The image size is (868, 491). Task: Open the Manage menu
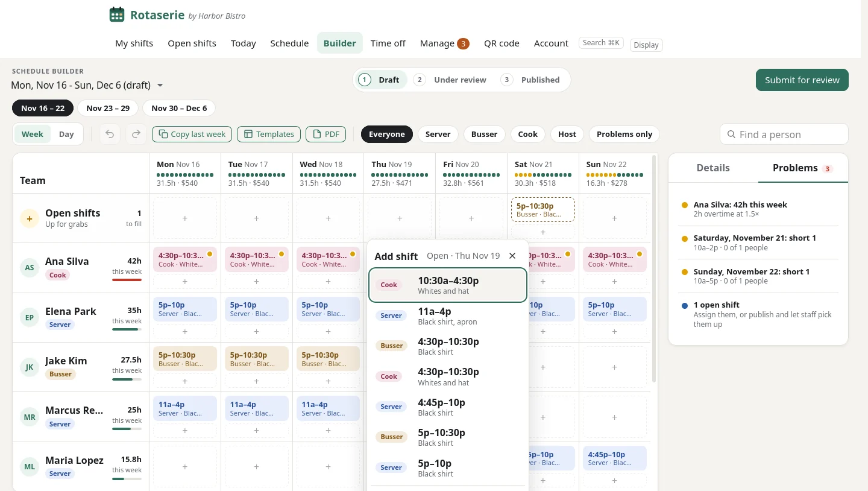[x=444, y=43]
